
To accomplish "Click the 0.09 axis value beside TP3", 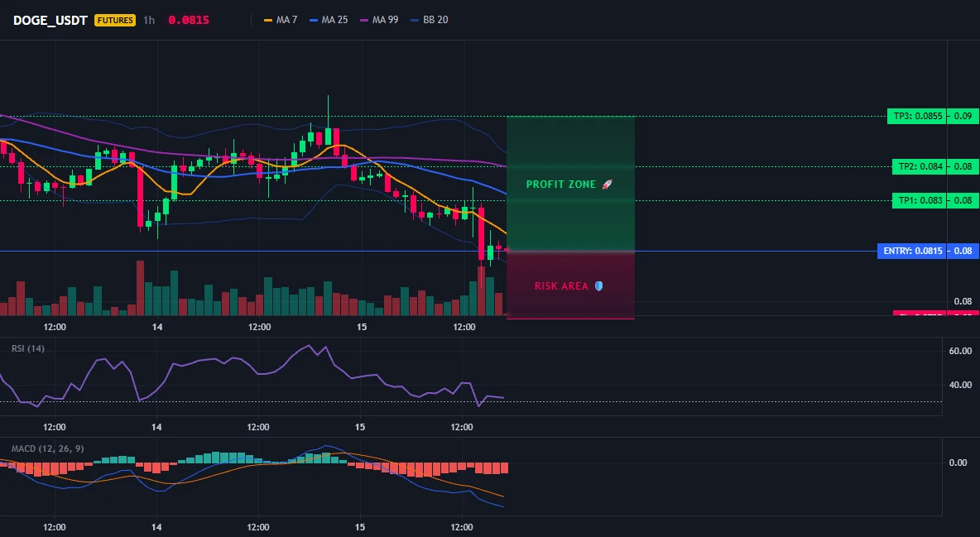I will (x=963, y=116).
